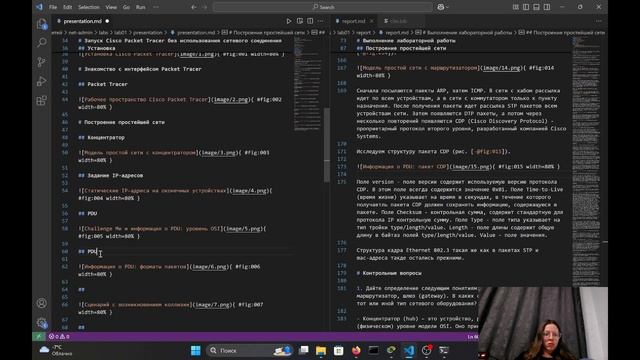The width and height of the screenshot is (640, 360).
Task: Click the right editor minimap
Action: (586, 161)
